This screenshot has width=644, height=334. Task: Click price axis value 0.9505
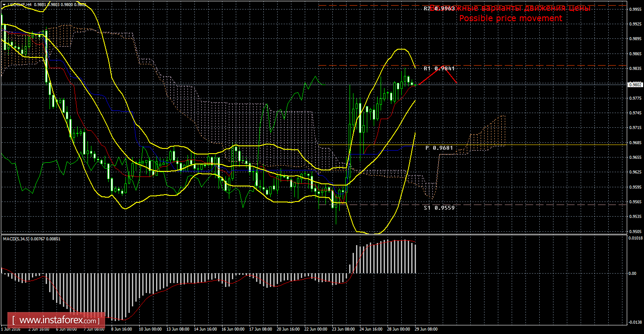(x=635, y=232)
